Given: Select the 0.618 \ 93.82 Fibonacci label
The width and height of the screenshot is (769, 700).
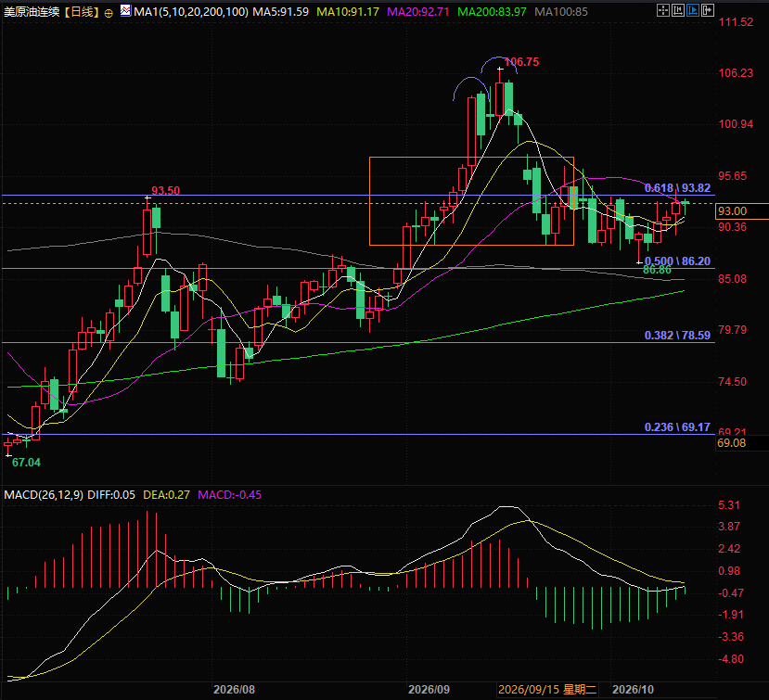Looking at the screenshot, I should [677, 188].
